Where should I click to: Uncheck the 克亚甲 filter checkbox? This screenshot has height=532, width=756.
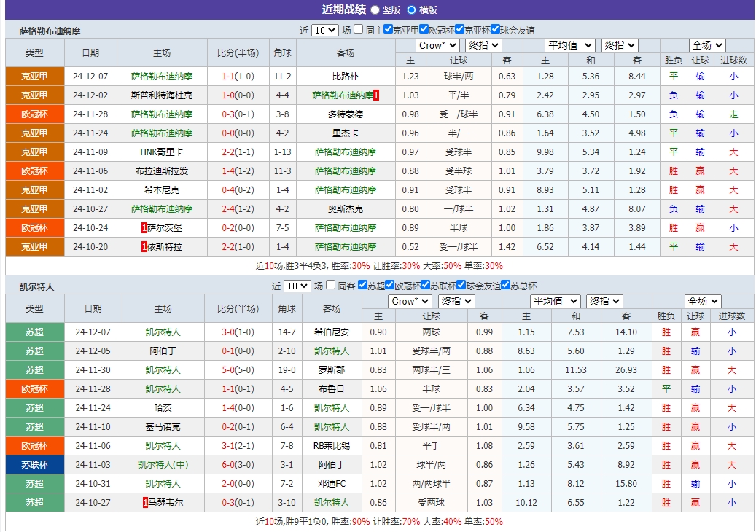tap(388, 29)
